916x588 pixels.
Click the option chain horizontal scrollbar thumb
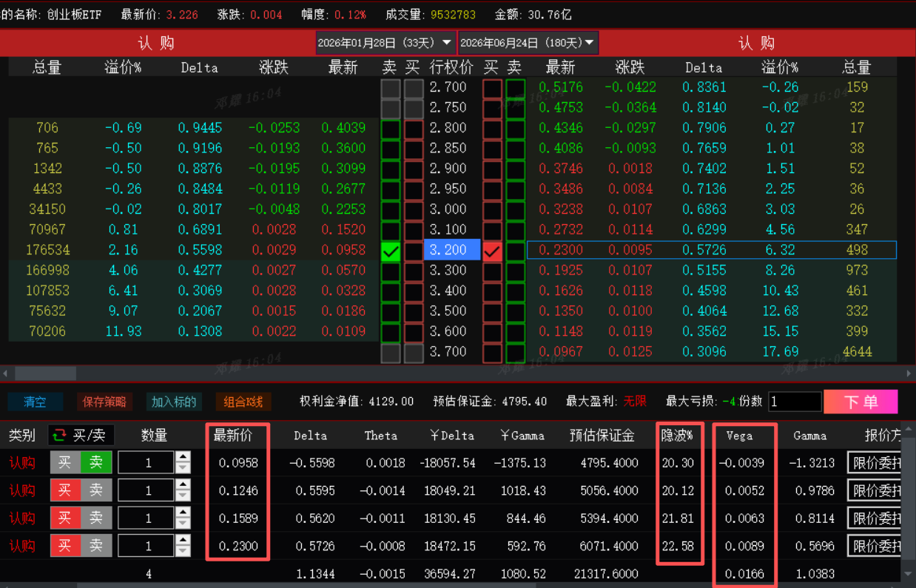tap(45, 374)
